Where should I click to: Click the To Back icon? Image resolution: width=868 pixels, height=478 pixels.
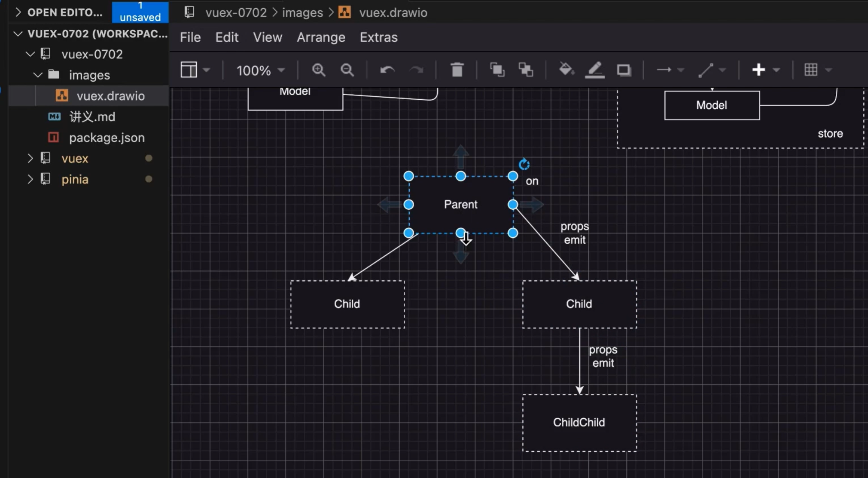(526, 70)
